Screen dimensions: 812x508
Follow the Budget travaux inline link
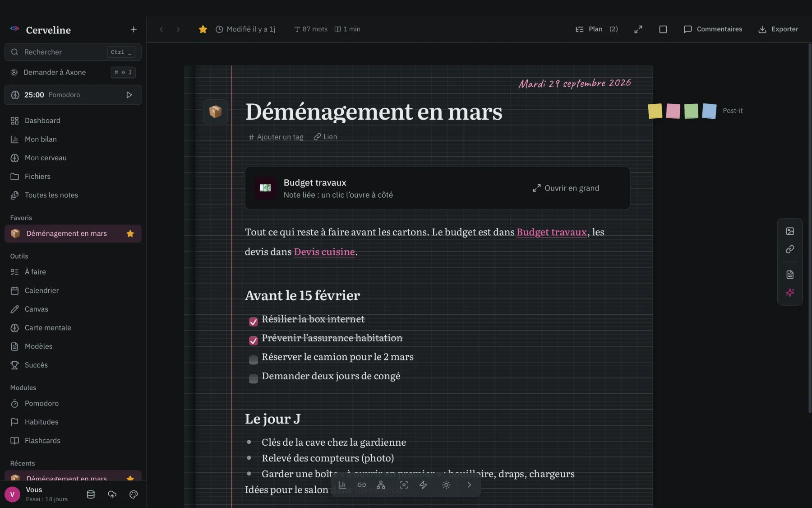552,232
